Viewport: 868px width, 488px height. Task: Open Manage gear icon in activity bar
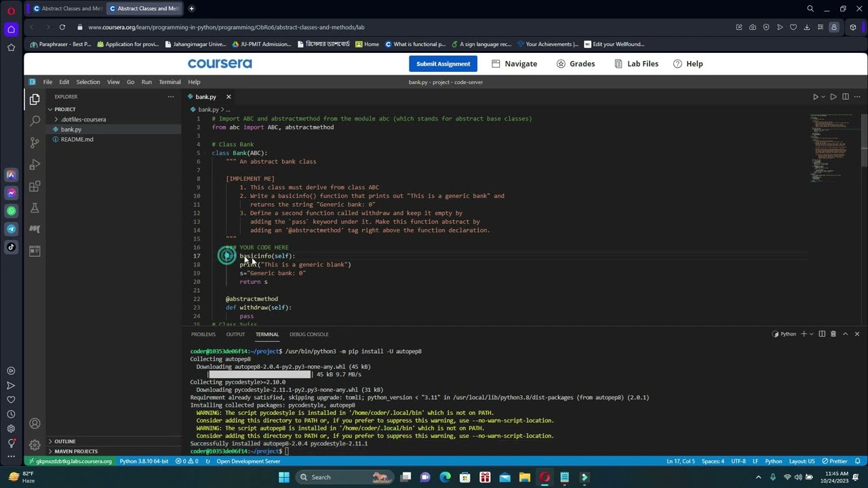point(35,445)
